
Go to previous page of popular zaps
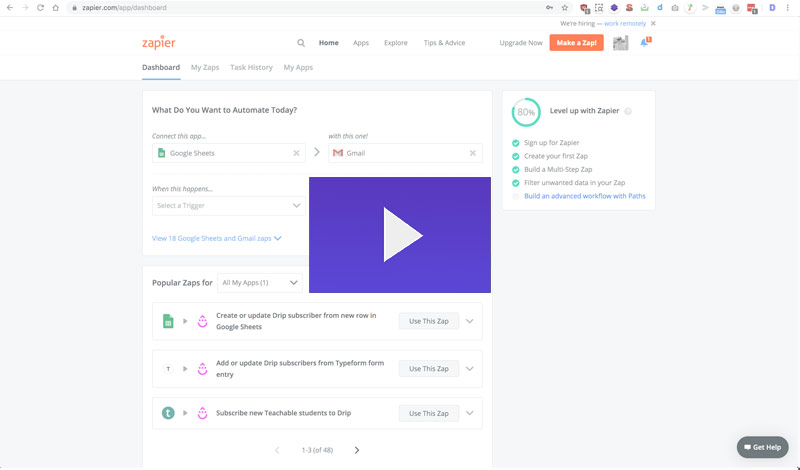tap(277, 450)
